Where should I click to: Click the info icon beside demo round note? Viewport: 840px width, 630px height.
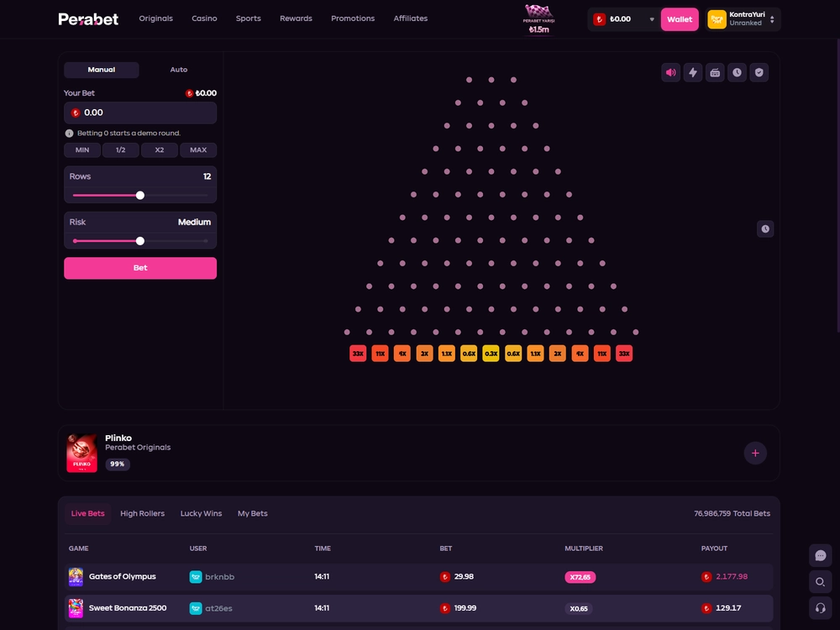click(x=69, y=134)
